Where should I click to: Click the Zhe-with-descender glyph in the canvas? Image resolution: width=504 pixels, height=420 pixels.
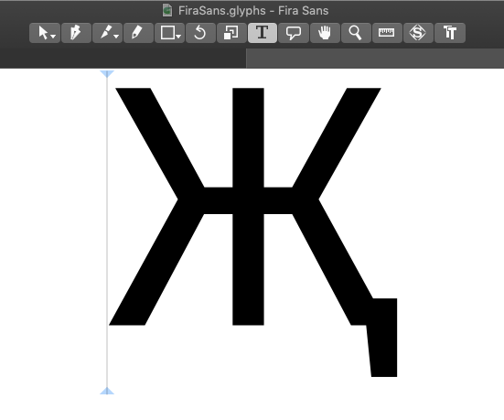(252, 232)
